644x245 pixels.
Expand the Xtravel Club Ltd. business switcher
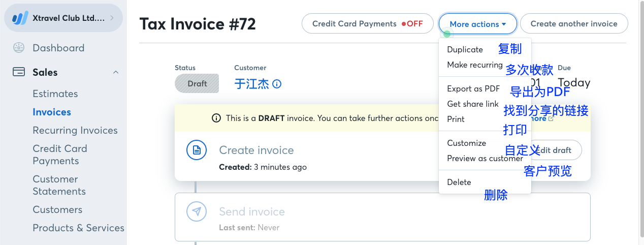[x=63, y=18]
